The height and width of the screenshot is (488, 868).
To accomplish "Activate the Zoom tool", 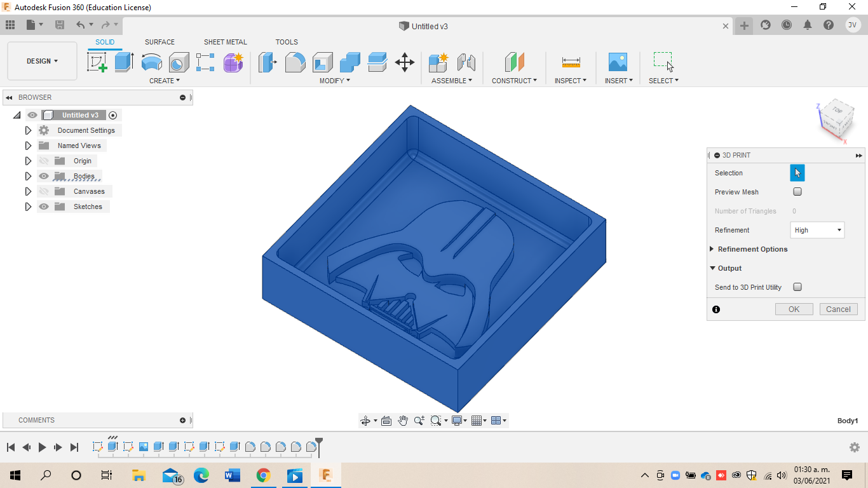I will click(419, 421).
